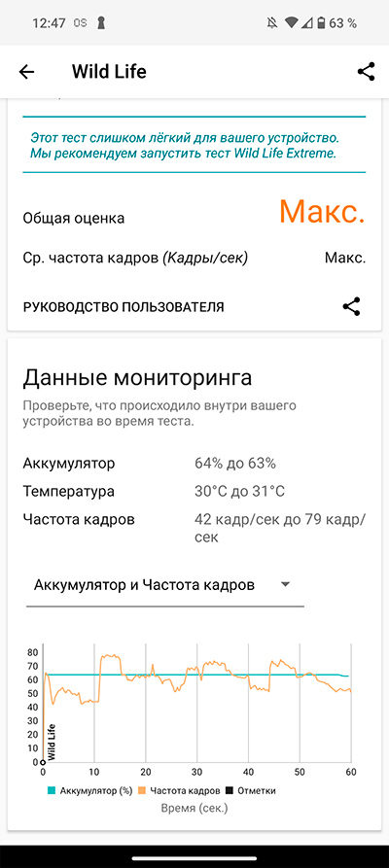Viewport: 389px width, 868px height.
Task: Tap the back arrow next to Wild Life
Action: [26, 72]
